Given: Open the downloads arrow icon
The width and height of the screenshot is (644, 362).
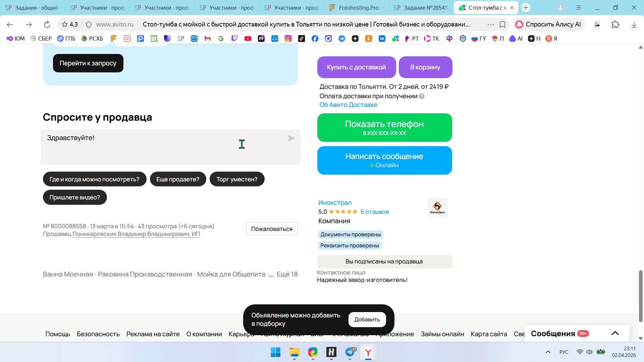Looking at the screenshot, I should 634,24.
